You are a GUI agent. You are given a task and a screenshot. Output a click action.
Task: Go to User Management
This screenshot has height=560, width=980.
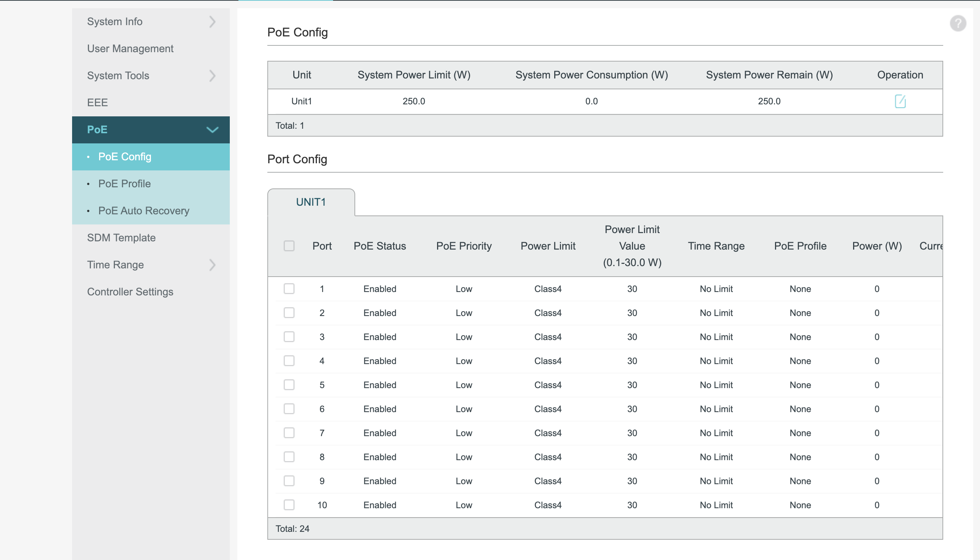[x=130, y=48]
